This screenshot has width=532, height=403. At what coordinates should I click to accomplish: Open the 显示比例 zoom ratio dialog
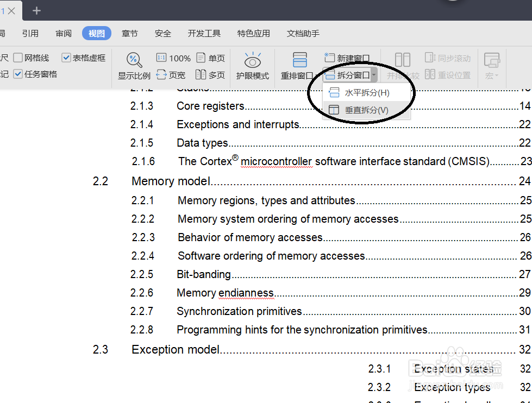point(134,65)
